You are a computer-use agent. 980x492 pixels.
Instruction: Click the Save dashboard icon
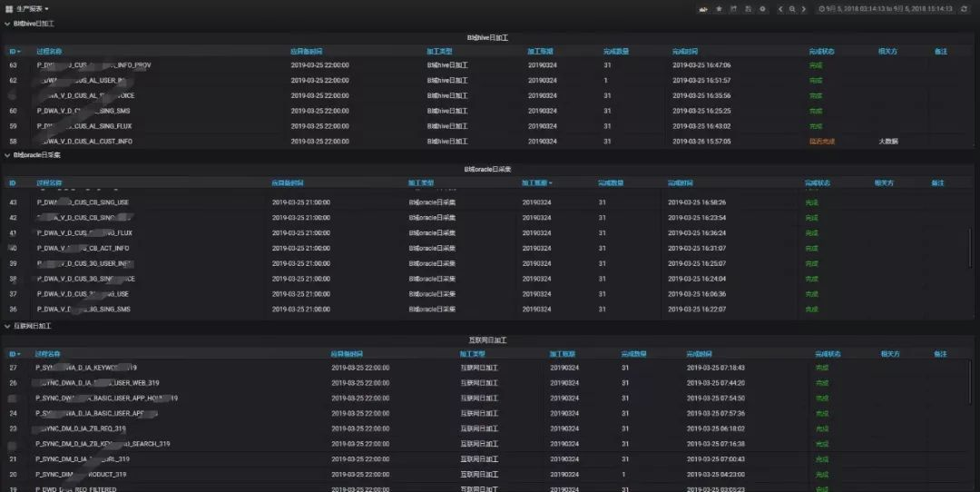(x=748, y=9)
